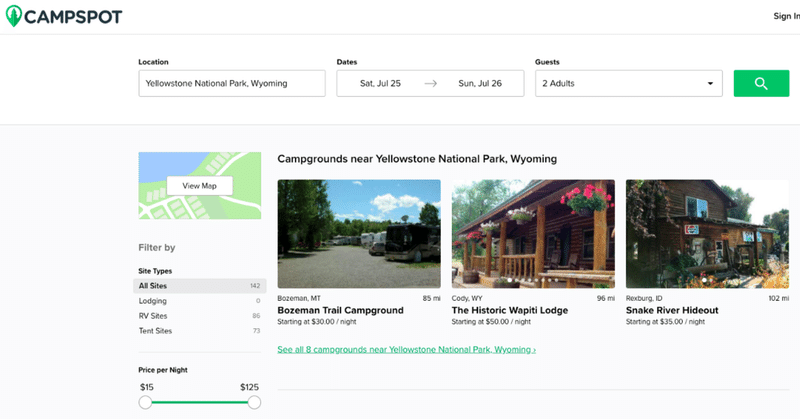Click The Historic Wapiti Lodge title
This screenshot has width=800, height=419.
coord(510,310)
